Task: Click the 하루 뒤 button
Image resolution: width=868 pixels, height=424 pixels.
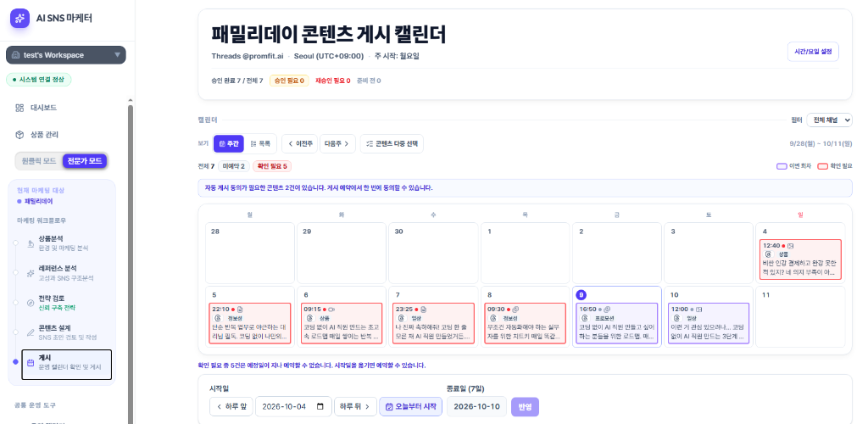Action: pyautogui.click(x=355, y=406)
